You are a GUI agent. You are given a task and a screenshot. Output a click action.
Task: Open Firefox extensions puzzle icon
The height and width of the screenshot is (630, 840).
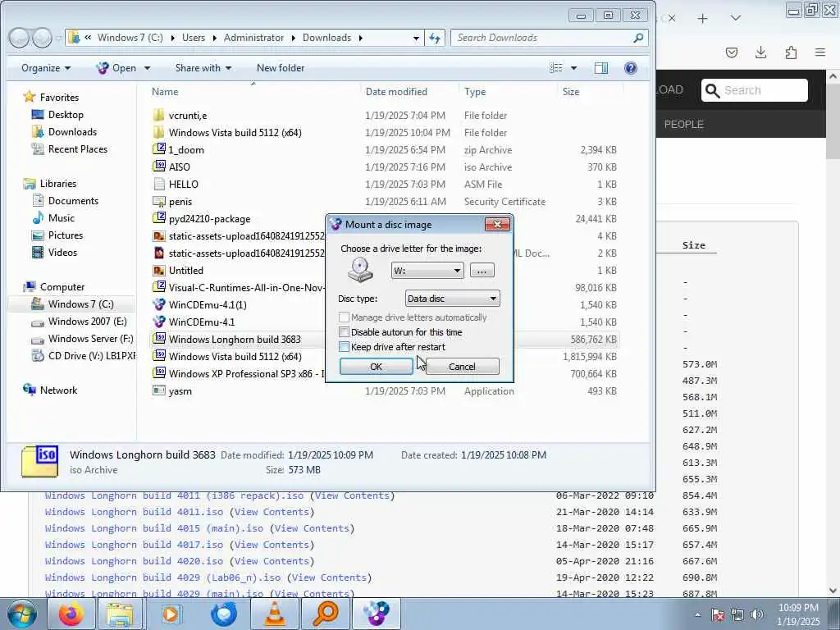tap(791, 52)
